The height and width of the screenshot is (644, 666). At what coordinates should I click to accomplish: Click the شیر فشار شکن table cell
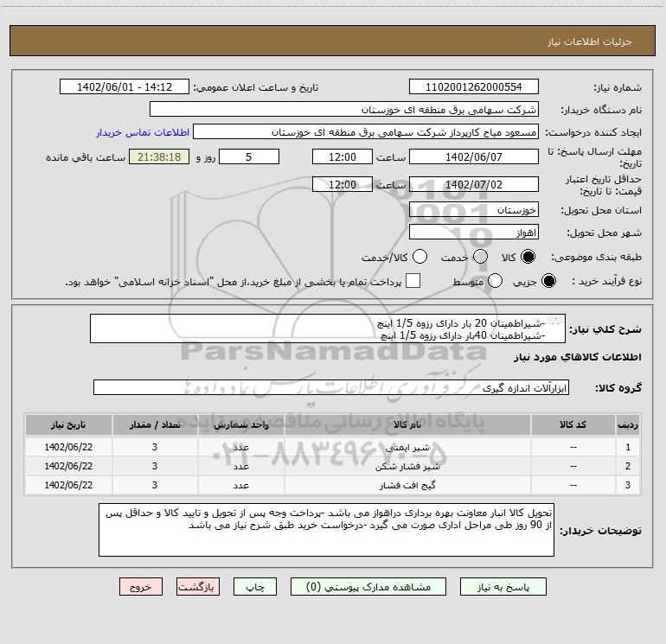(x=407, y=466)
